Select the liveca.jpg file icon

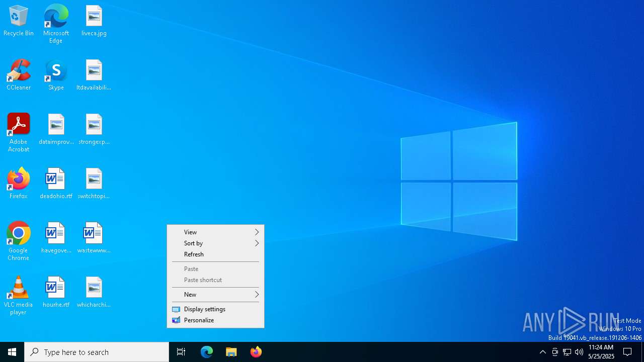94,21
